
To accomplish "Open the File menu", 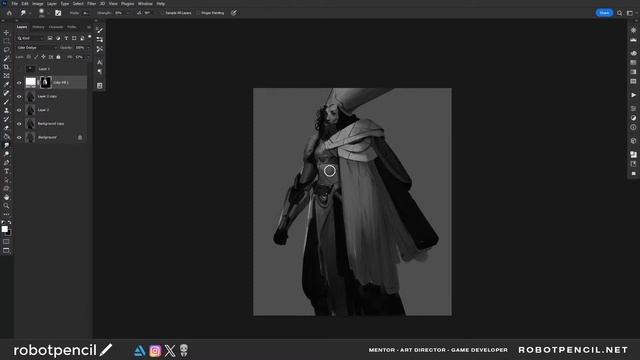I will tap(15, 4).
